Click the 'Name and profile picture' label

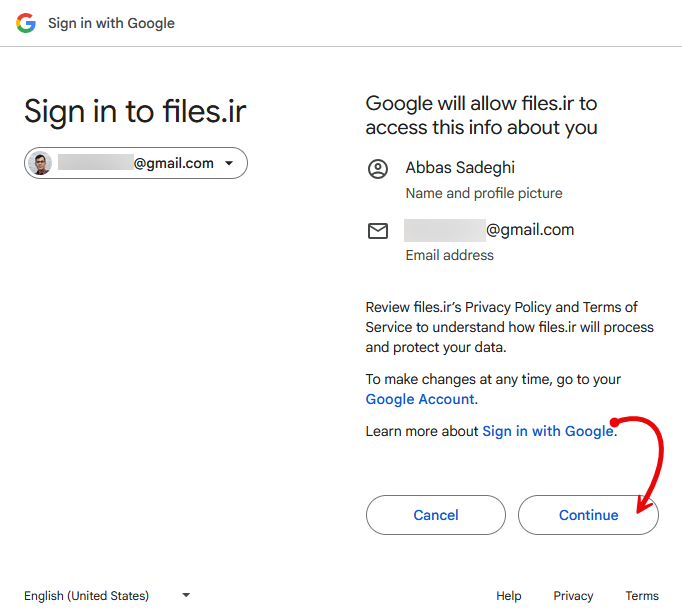483,193
